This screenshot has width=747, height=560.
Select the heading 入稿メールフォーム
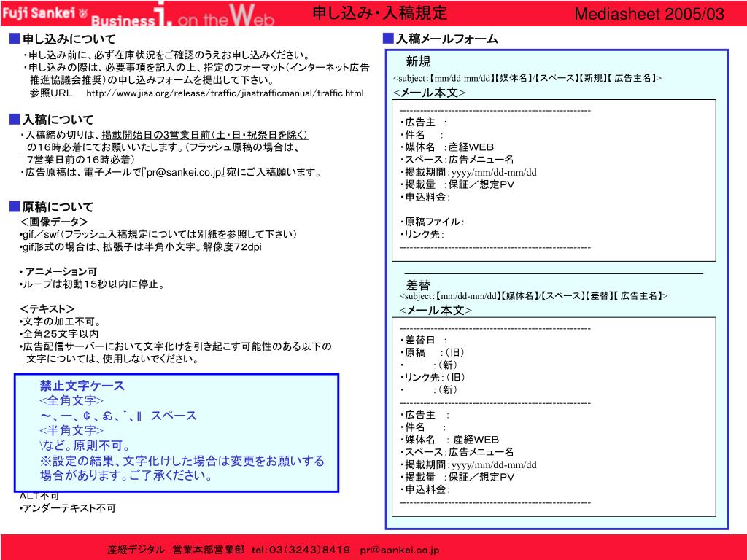pyautogui.click(x=447, y=39)
